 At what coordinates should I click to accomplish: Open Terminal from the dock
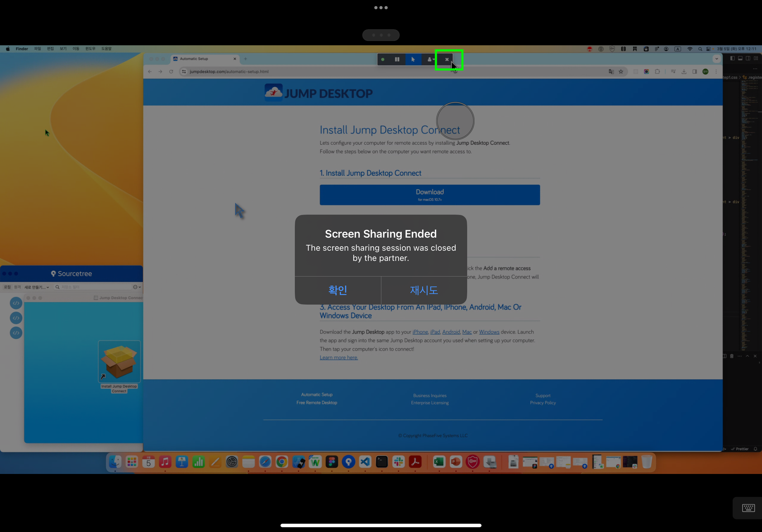click(x=382, y=462)
